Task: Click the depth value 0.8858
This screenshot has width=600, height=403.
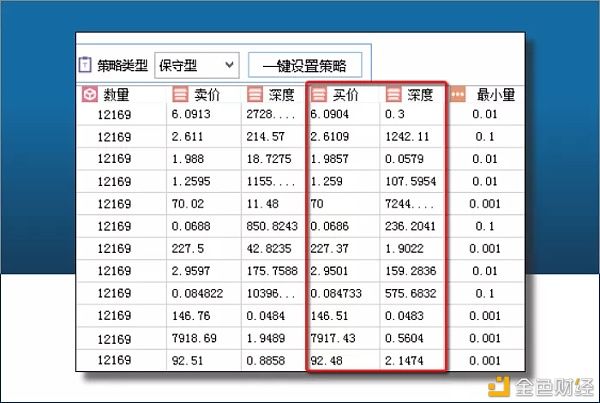Action: tap(266, 361)
